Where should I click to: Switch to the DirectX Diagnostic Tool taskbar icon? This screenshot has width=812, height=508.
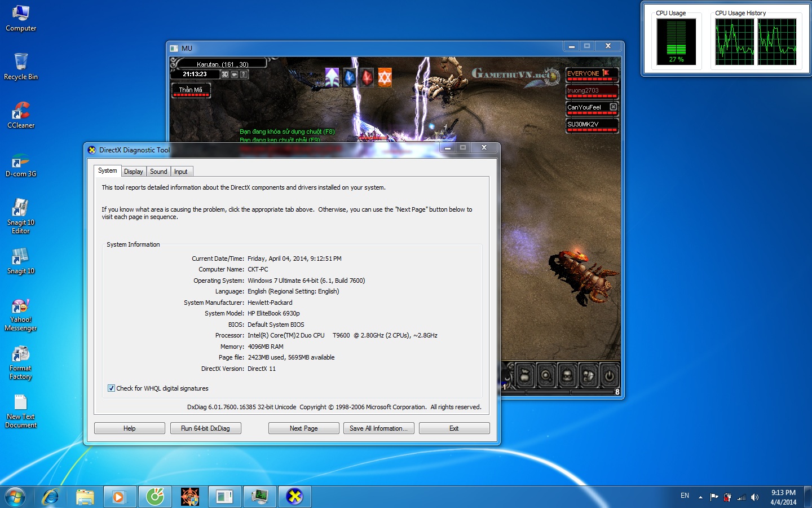point(294,497)
